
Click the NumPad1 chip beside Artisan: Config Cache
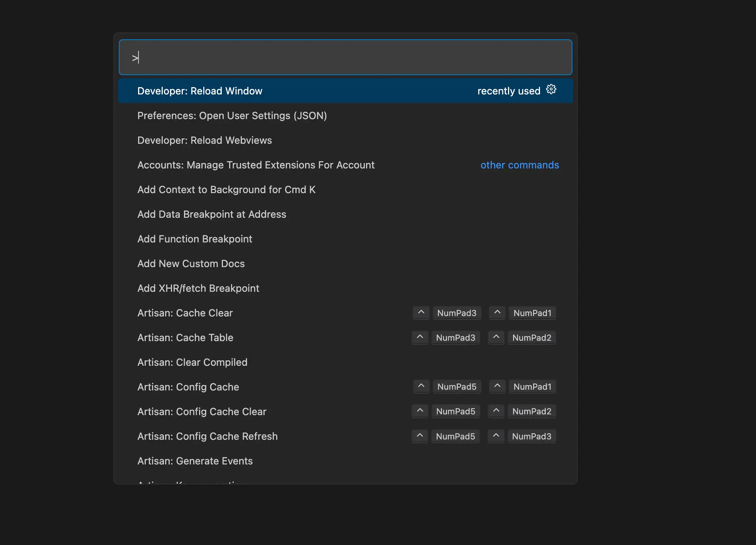click(x=532, y=387)
